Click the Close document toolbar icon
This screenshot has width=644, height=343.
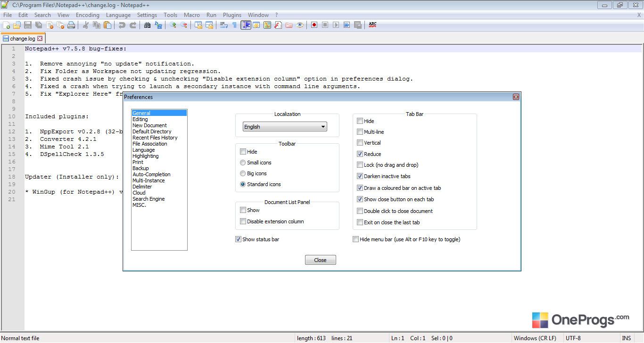point(50,25)
